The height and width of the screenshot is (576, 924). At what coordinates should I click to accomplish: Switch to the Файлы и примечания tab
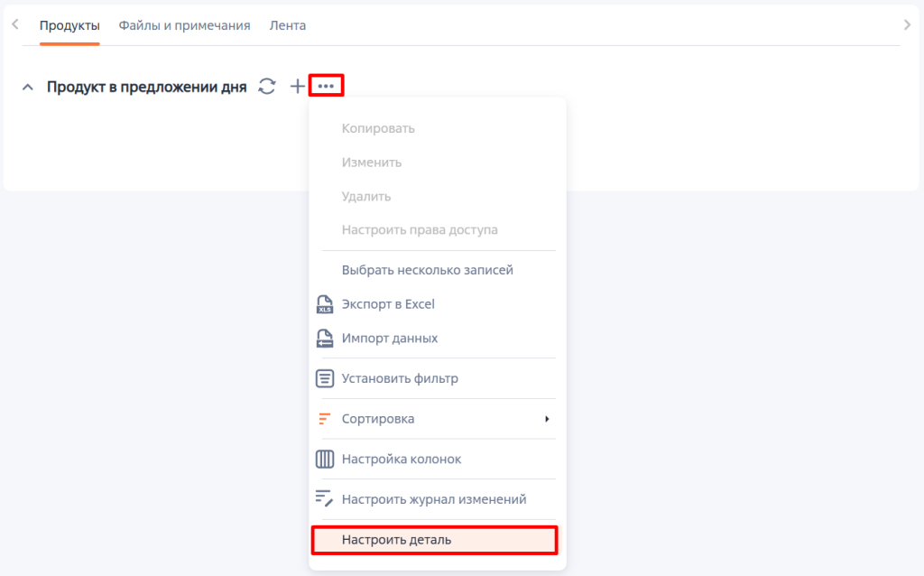184,26
